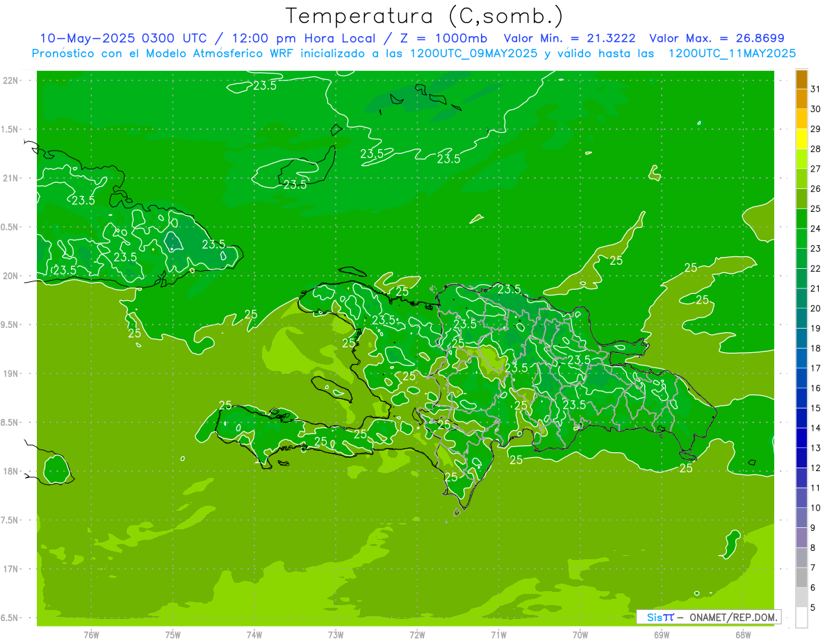Click the legend value 31
Screen dimensions: 834x644
tap(816, 88)
